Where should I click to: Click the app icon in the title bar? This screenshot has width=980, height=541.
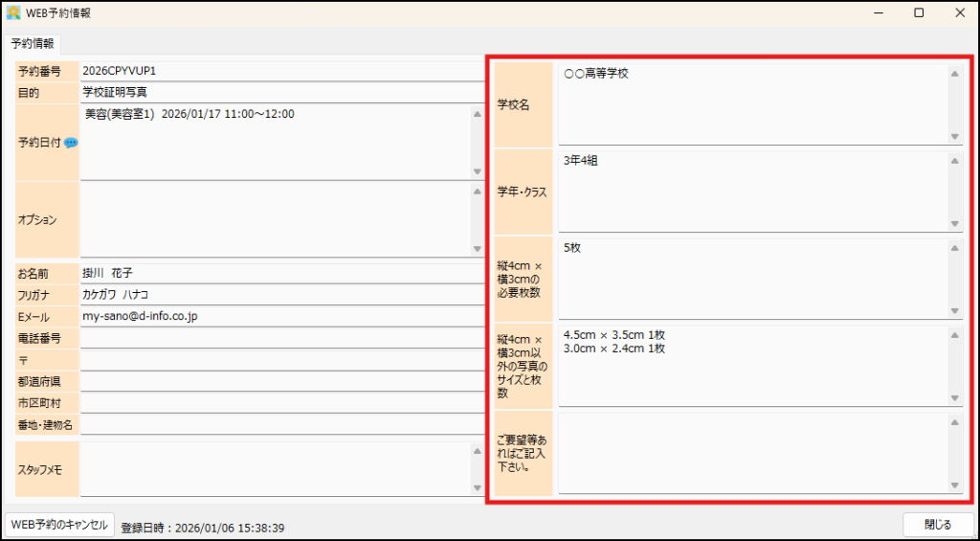click(13, 13)
